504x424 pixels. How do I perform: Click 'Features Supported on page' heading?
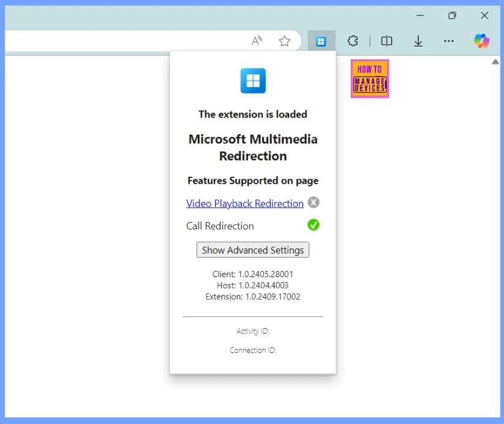[253, 180]
